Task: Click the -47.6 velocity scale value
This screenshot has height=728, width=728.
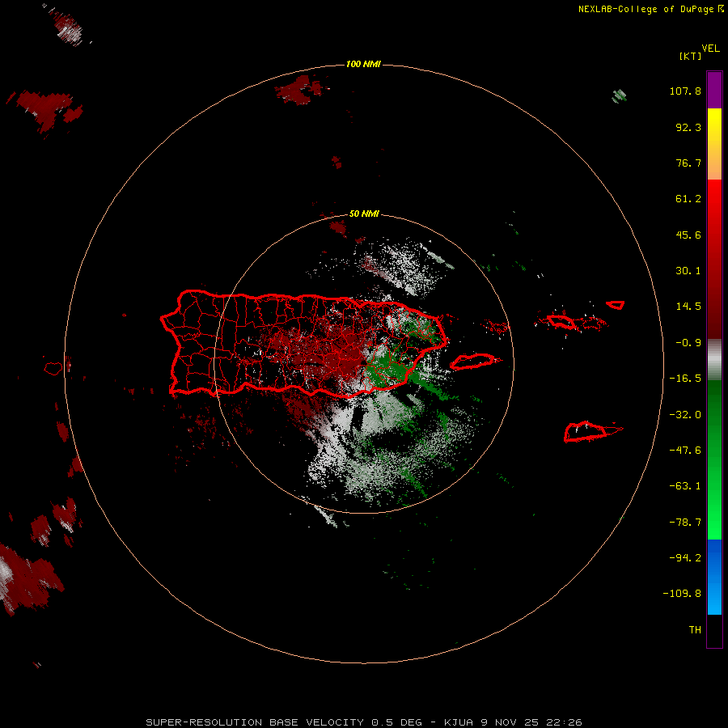Action: click(x=685, y=451)
